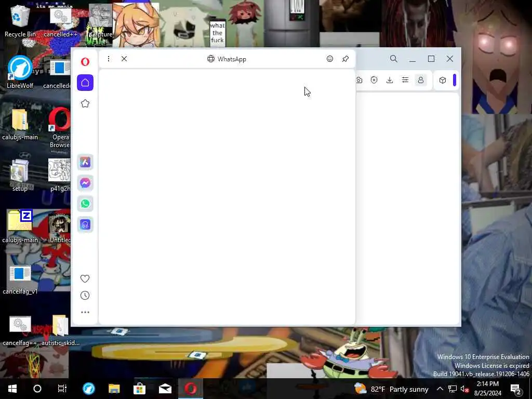Select the setup desktop icon
This screenshot has width=532, height=399.
(20, 175)
